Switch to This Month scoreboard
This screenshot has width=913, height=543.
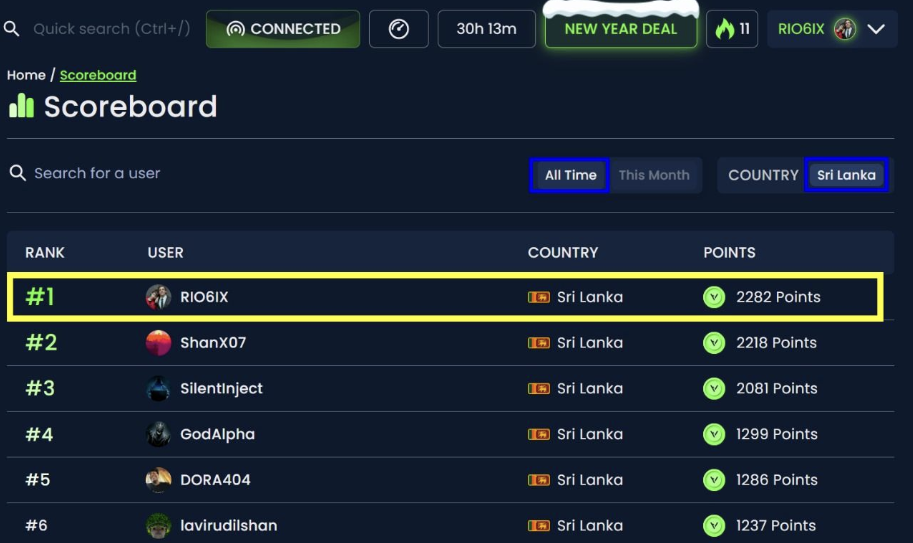(654, 175)
